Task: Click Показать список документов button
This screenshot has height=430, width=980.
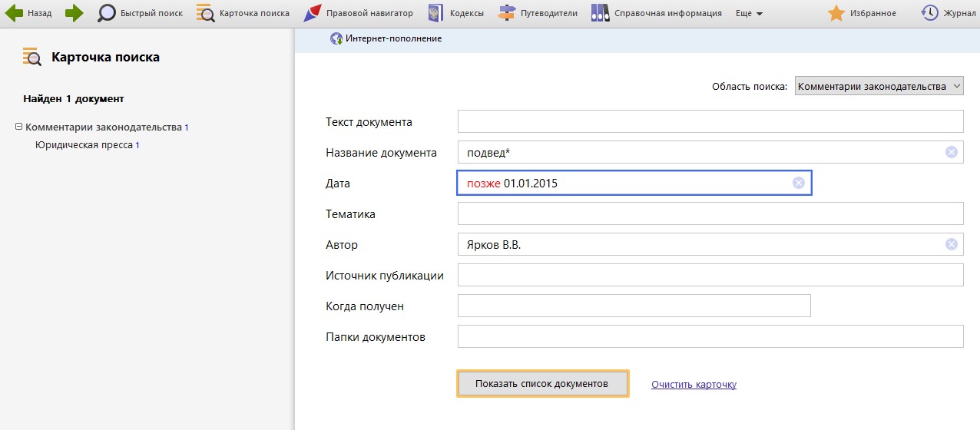Action: 542,384
